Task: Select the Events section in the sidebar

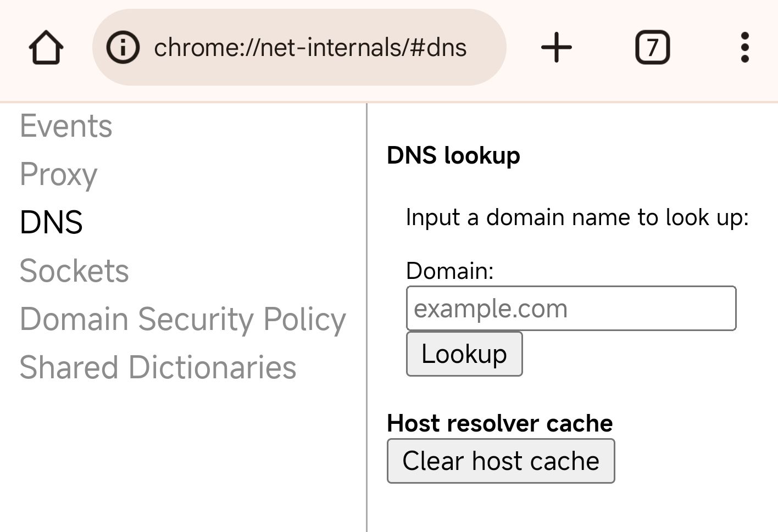Action: coord(65,126)
